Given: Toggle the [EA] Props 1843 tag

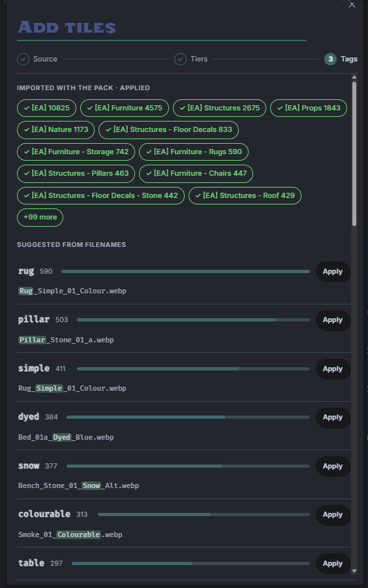Looking at the screenshot, I should 309,108.
